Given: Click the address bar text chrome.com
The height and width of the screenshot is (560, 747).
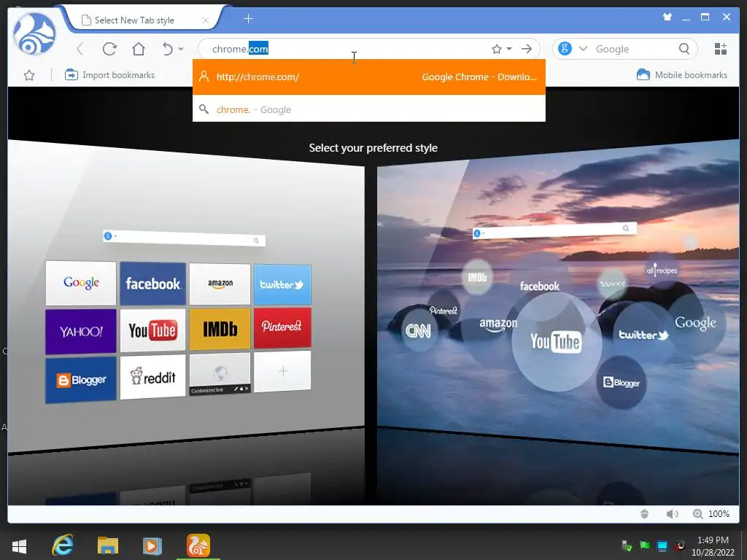Looking at the screenshot, I should coord(240,49).
